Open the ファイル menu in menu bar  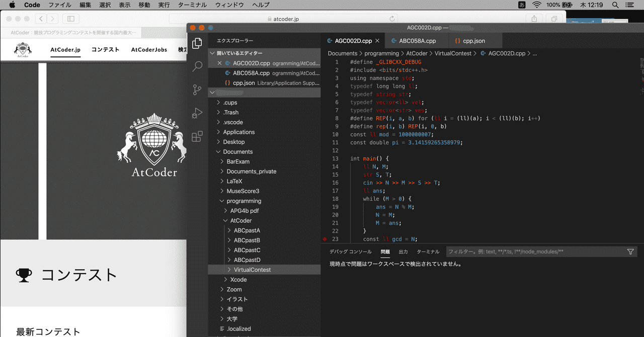point(59,5)
